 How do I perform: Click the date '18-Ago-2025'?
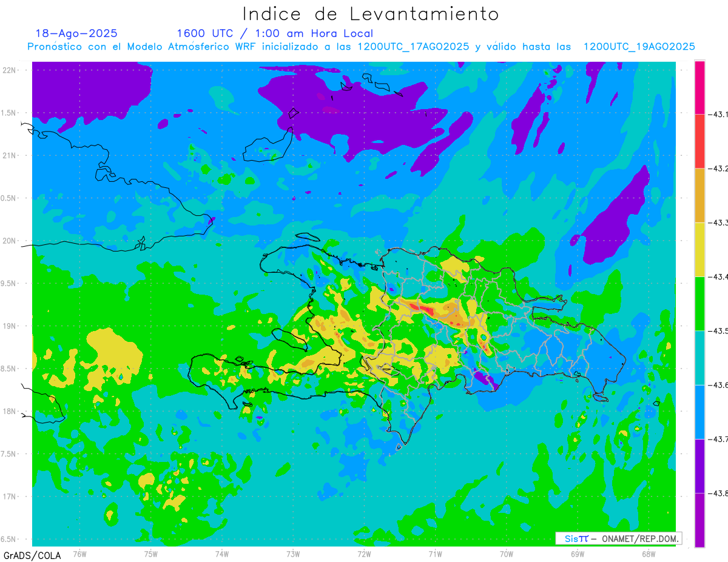pyautogui.click(x=76, y=33)
